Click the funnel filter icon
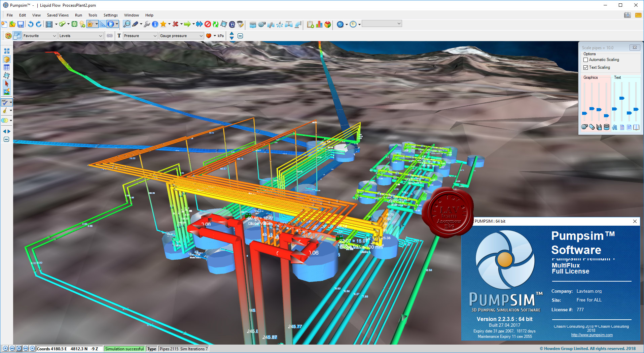 [x=240, y=24]
